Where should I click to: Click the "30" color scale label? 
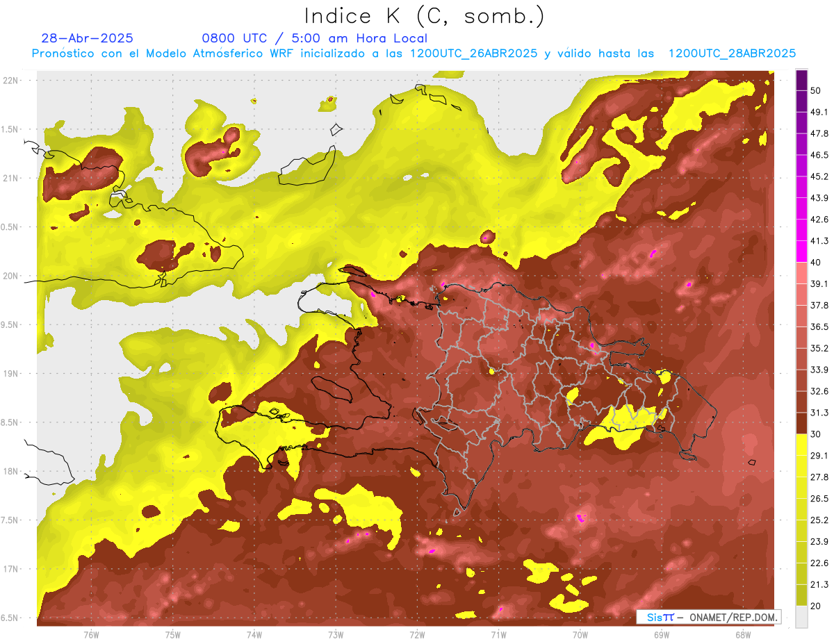816,434
